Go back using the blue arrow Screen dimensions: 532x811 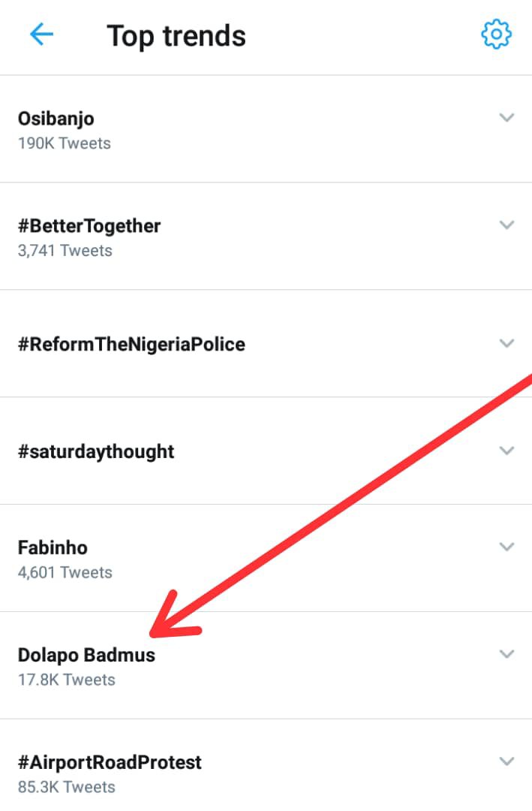41,35
